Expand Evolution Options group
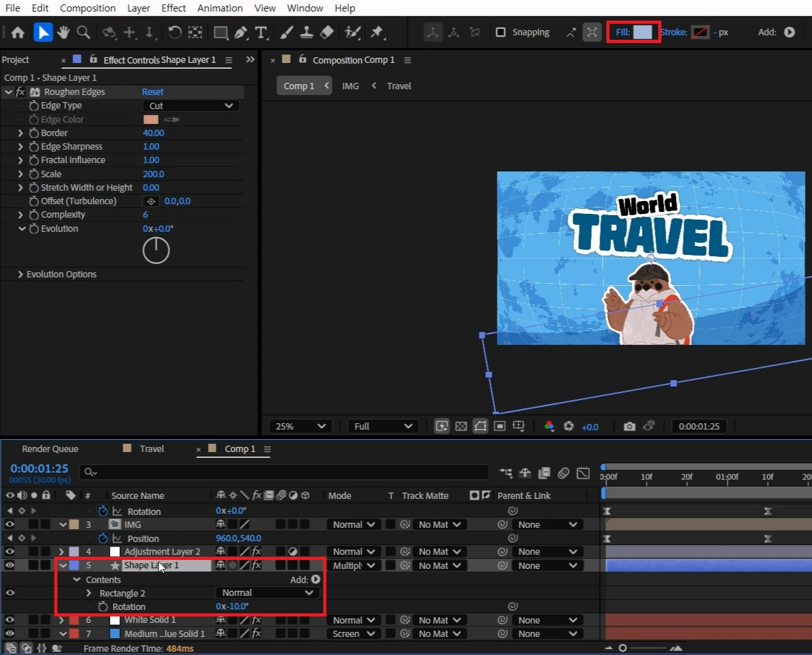 [x=21, y=274]
